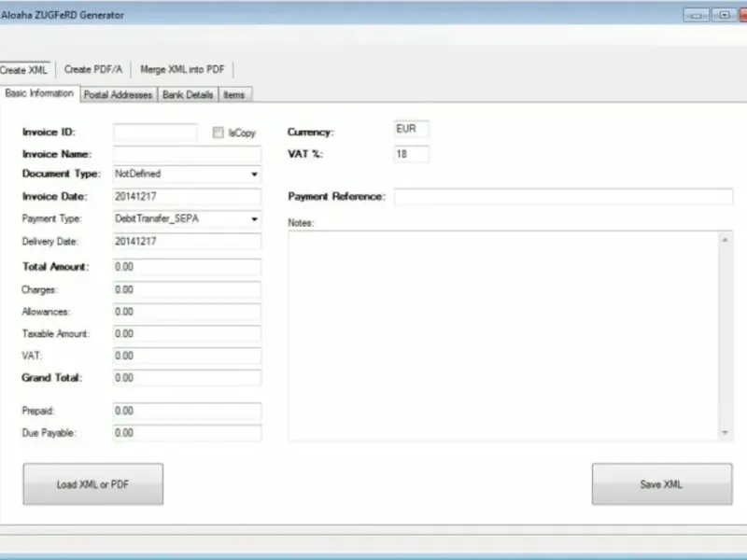Viewport: 747px width, 560px height.
Task: Switch to Postal Addresses sub-tab
Action: (119, 95)
